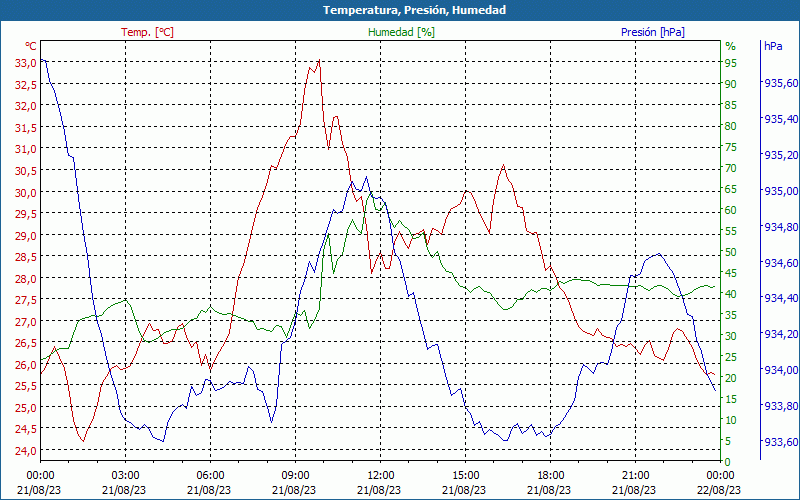The width and height of the screenshot is (800, 500).
Task: Click the '934,00' pressure axis value
Action: pyautogui.click(x=781, y=370)
